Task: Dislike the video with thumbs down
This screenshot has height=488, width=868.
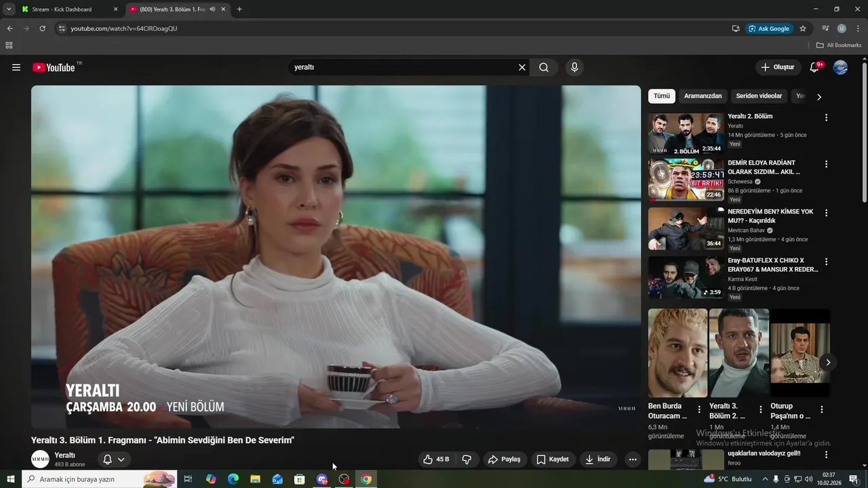Action: click(x=467, y=460)
